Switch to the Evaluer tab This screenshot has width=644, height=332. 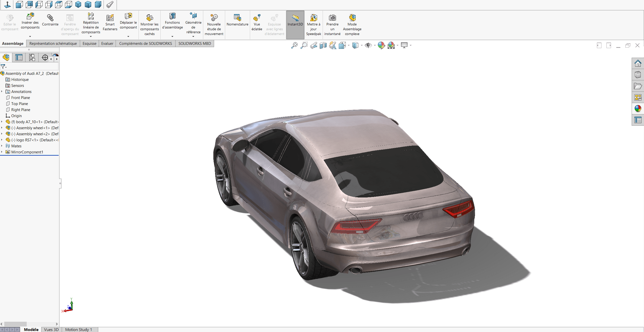[x=107, y=43]
